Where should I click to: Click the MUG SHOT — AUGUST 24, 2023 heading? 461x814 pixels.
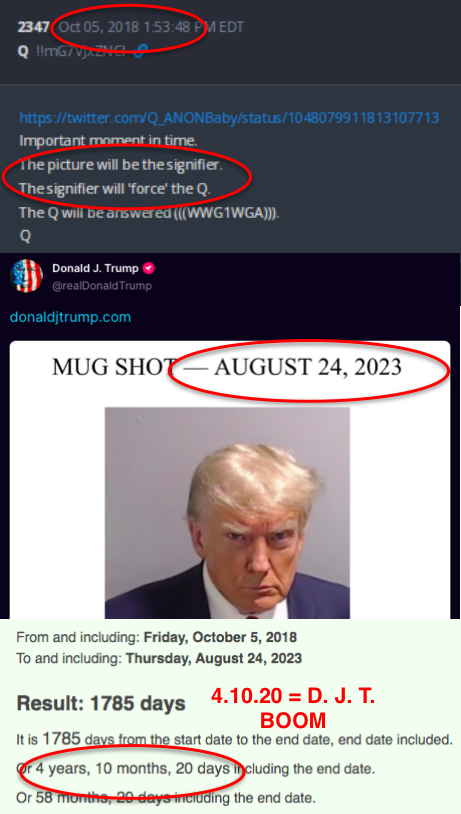227,367
